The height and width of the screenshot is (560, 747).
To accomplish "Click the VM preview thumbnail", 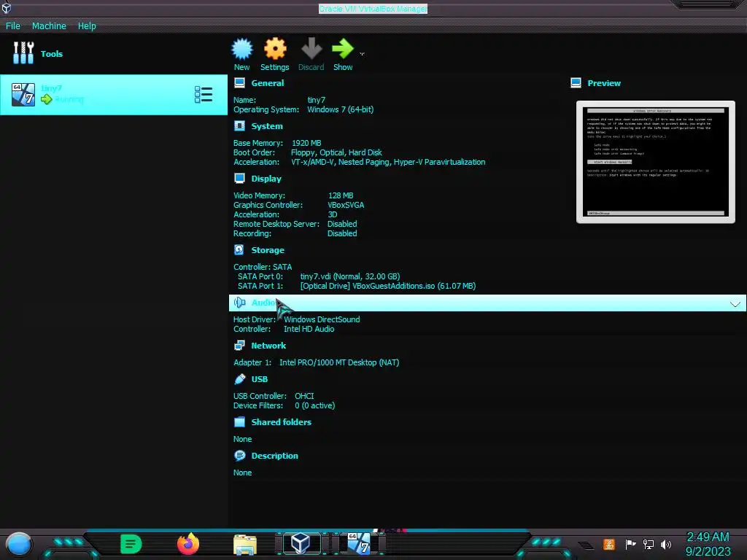I will (x=656, y=162).
